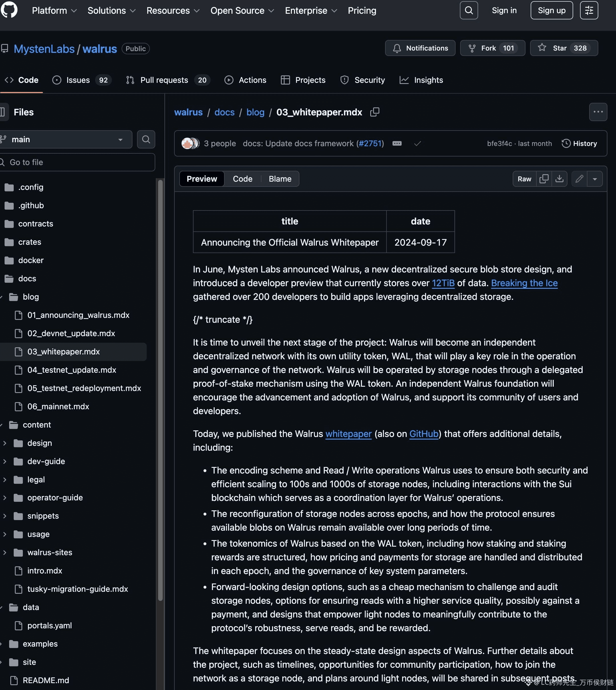Open appearance settings icon in header
616x690 pixels.
pos(589,11)
